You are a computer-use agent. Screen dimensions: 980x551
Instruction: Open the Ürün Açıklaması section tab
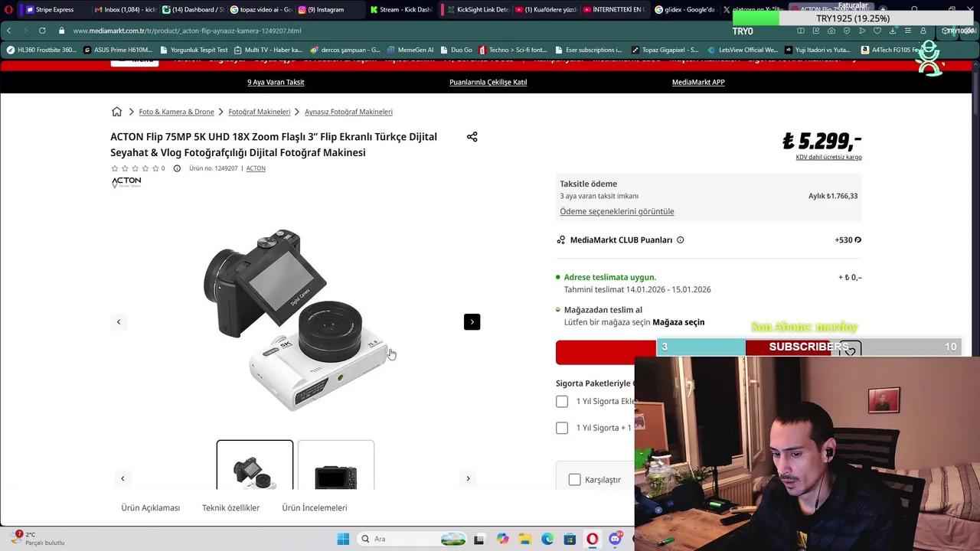pyautogui.click(x=151, y=508)
